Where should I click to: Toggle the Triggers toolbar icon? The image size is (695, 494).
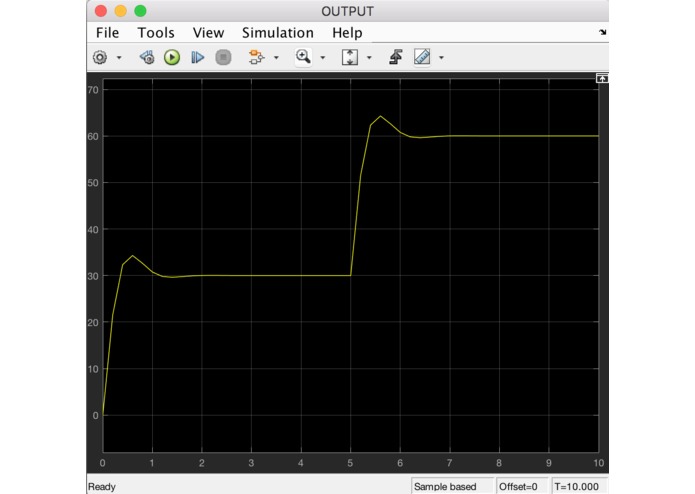(396, 57)
